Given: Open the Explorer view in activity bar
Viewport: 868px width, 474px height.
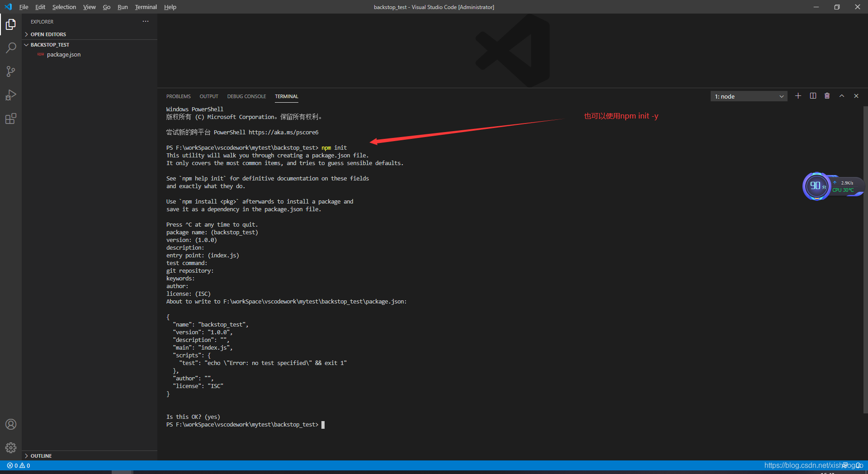Looking at the screenshot, I should pos(11,24).
